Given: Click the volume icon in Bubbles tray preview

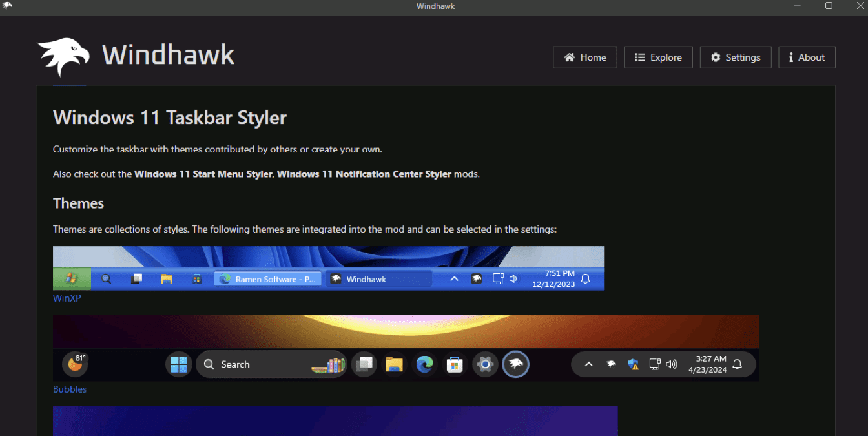Looking at the screenshot, I should click(671, 364).
